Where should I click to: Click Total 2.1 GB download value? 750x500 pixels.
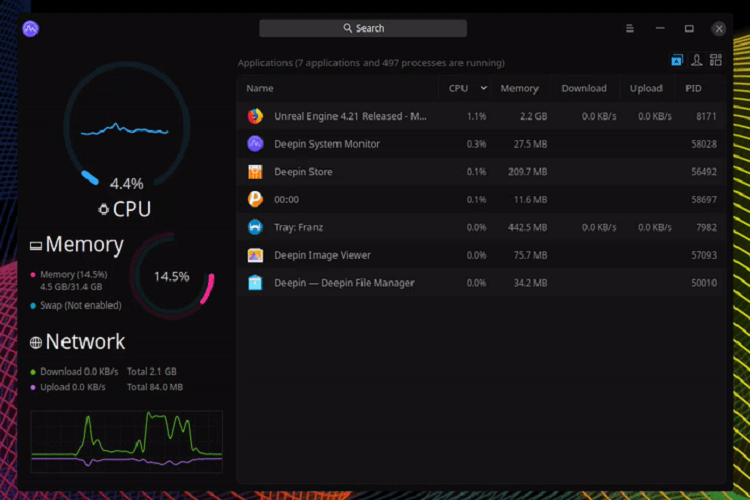[152, 371]
